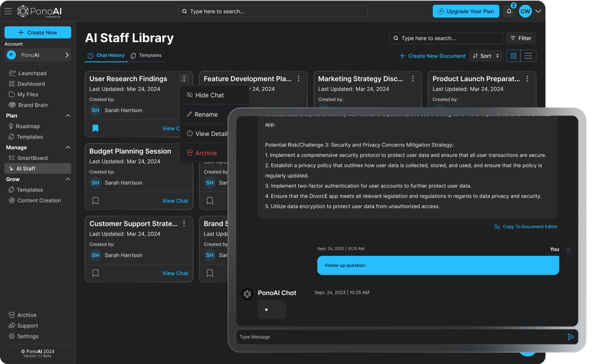Open Feature Development Plan three-dot menu
Screen dimensions: 593x364
[298, 79]
